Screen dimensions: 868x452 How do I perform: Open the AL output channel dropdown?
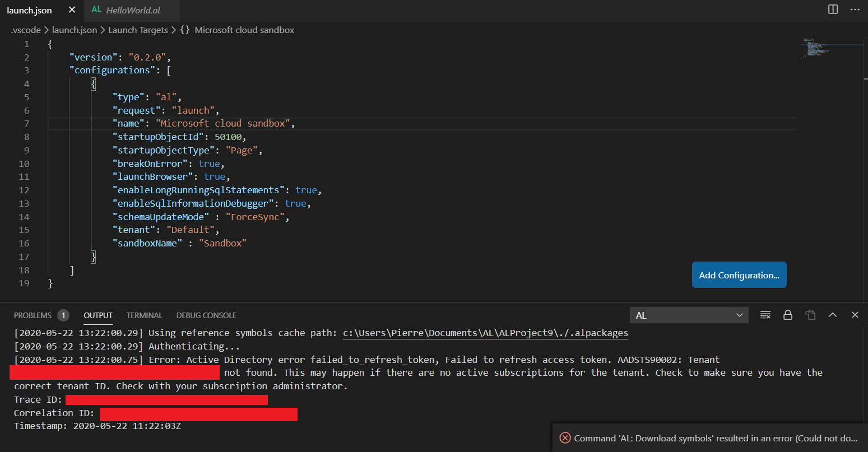pos(689,315)
